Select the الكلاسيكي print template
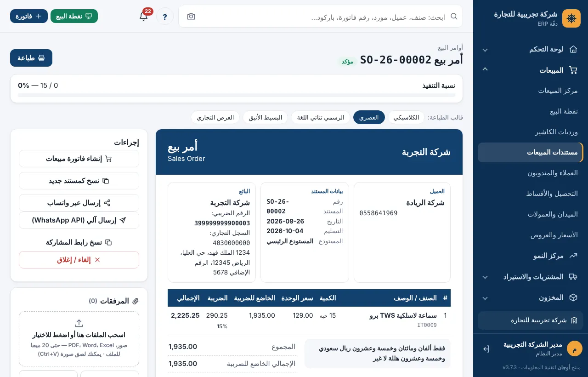This screenshot has height=377, width=588. tap(407, 117)
